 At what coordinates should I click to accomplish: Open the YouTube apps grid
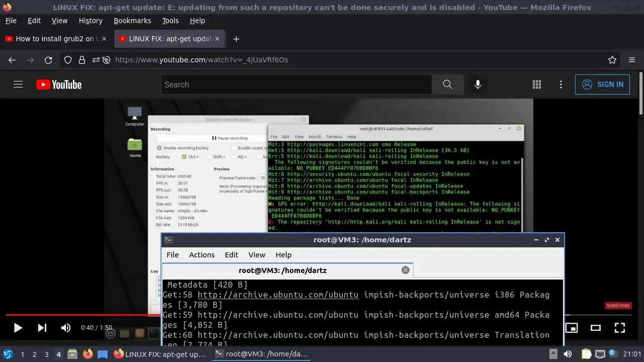[537, 84]
